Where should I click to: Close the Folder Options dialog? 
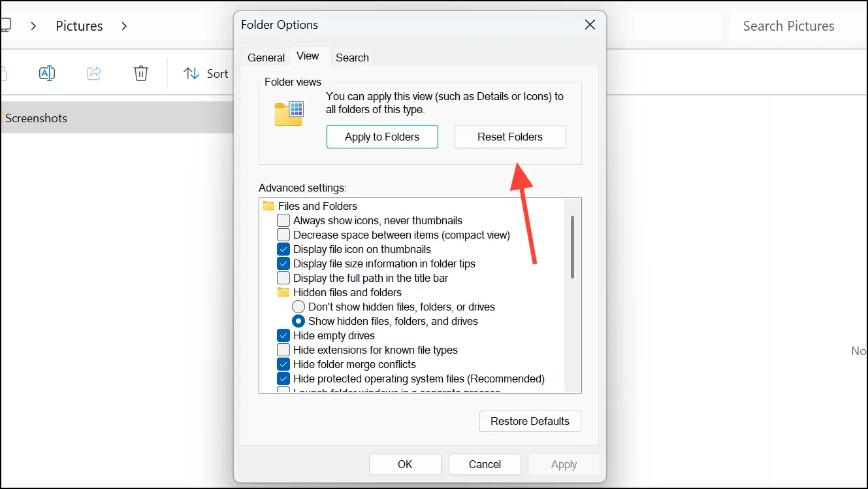[x=590, y=25]
